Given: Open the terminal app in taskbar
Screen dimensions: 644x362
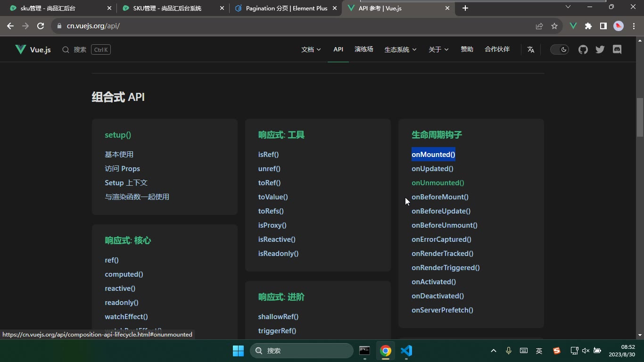Looking at the screenshot, I should pyautogui.click(x=364, y=351).
